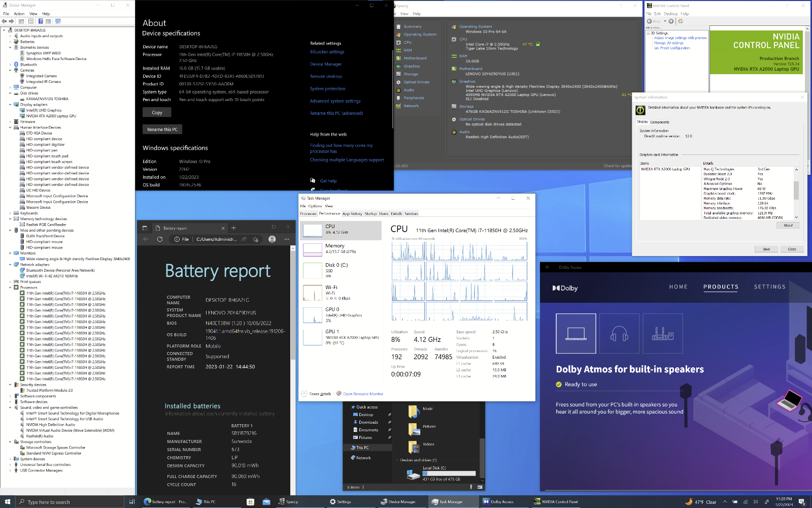Open Dolby HOME tab
812x508 pixels.
[679, 287]
